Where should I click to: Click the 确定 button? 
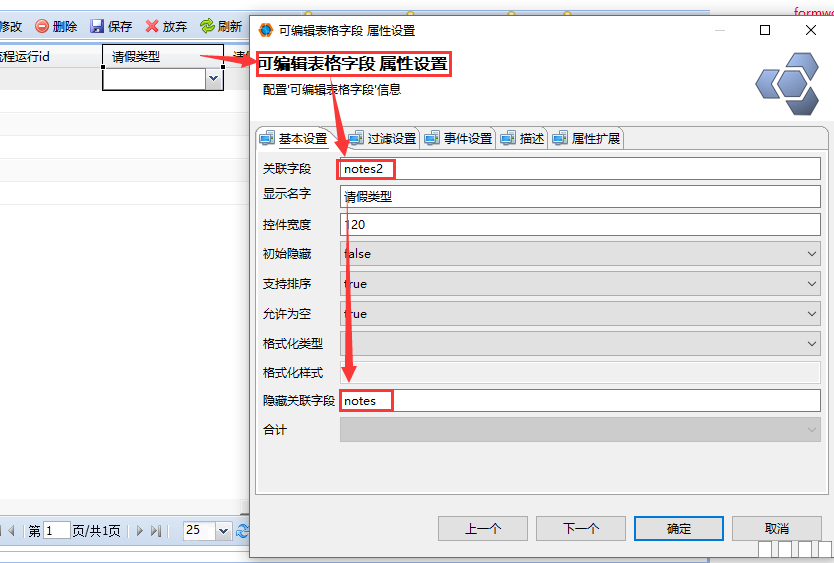pyautogui.click(x=679, y=528)
